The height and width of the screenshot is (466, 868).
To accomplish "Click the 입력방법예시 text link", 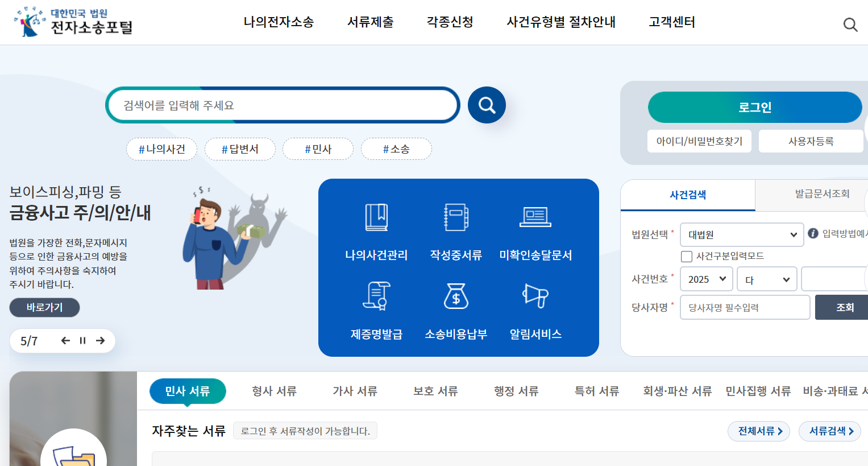I will click(x=845, y=234).
